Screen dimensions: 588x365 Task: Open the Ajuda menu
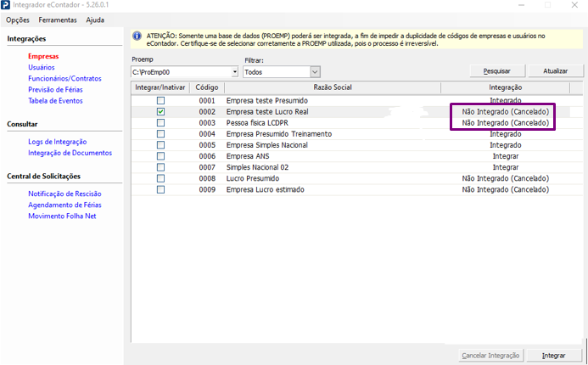(x=96, y=20)
